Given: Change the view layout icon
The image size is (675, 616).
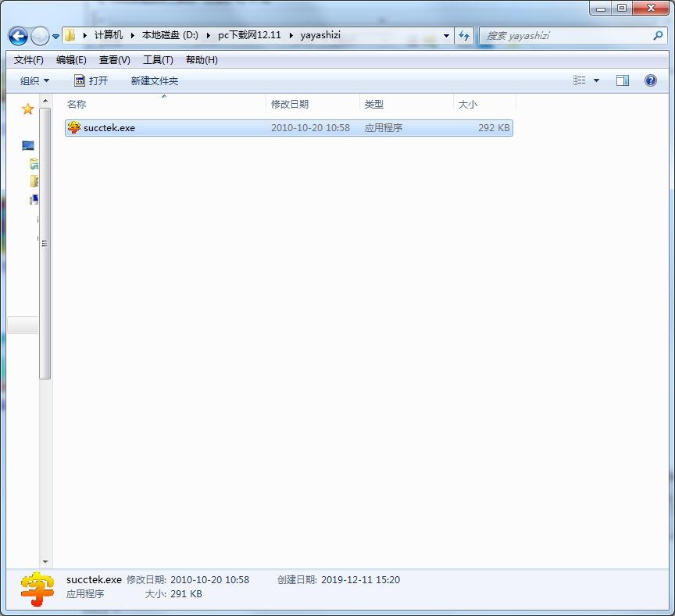Looking at the screenshot, I should [x=580, y=80].
